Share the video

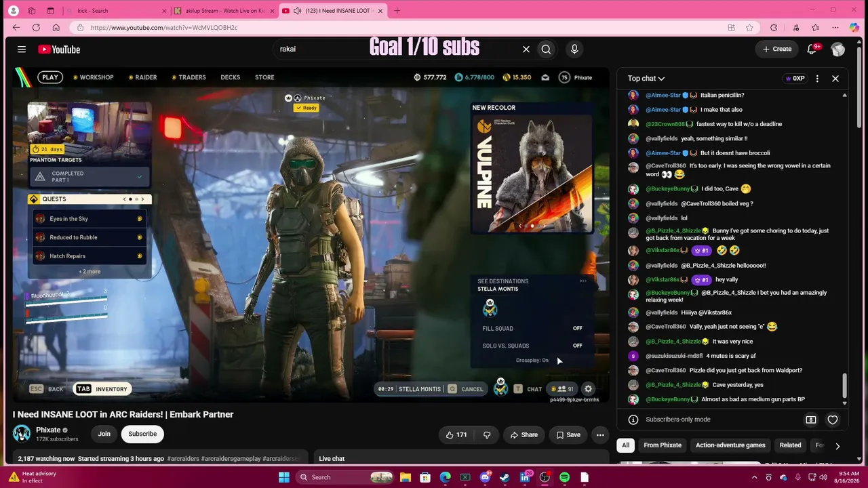(x=524, y=434)
